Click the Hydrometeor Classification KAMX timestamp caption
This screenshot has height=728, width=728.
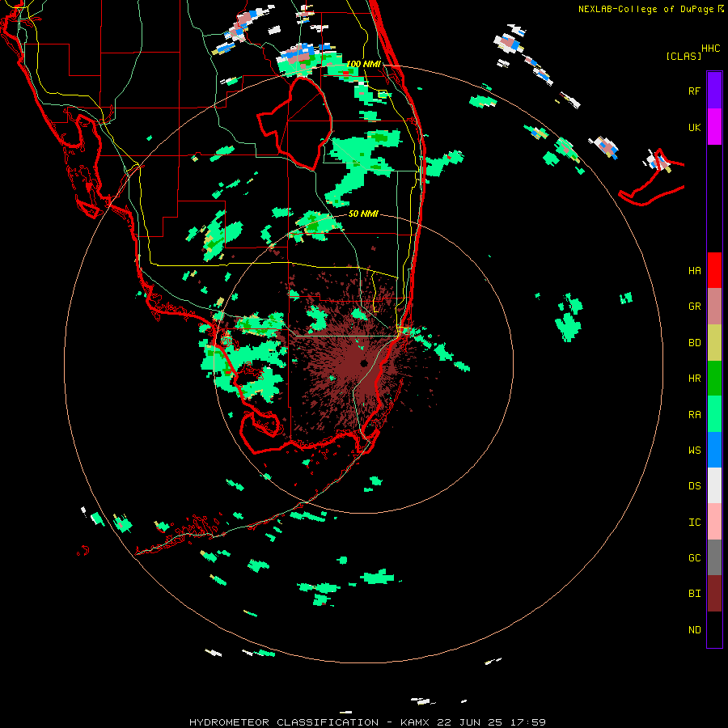tap(367, 722)
